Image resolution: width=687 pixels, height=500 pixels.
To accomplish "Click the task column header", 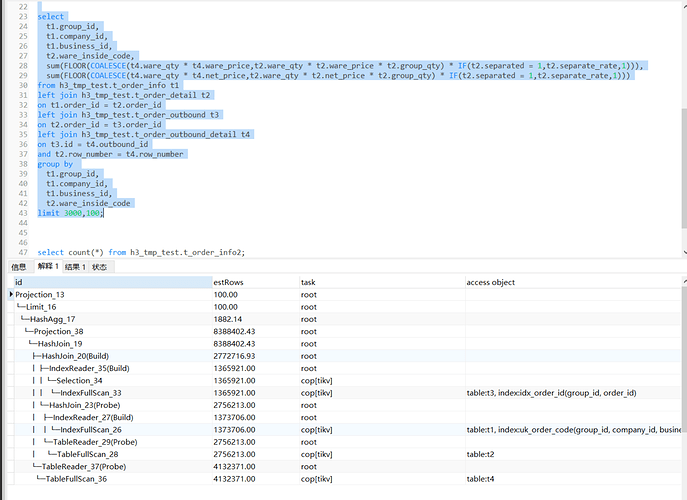I will click(382, 282).
